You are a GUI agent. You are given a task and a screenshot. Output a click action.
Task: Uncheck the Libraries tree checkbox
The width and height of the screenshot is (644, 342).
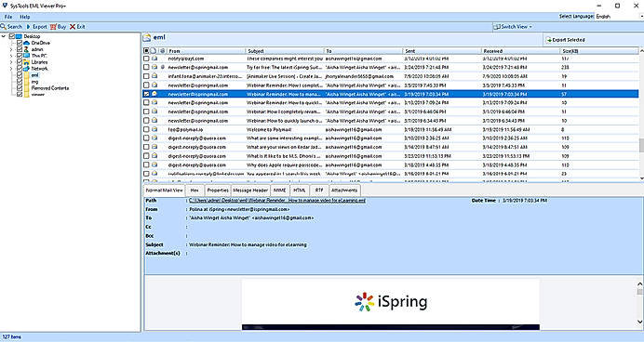pyautogui.click(x=20, y=62)
